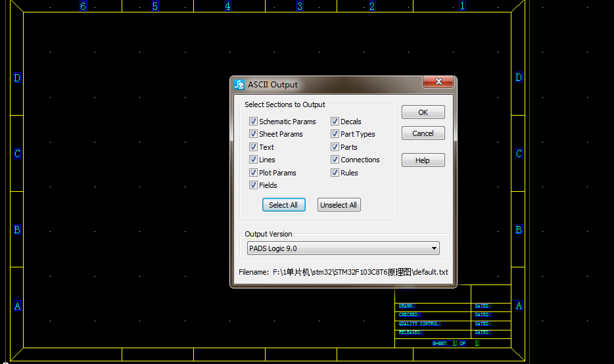Click the ASCII Output title bar icon

coord(239,85)
